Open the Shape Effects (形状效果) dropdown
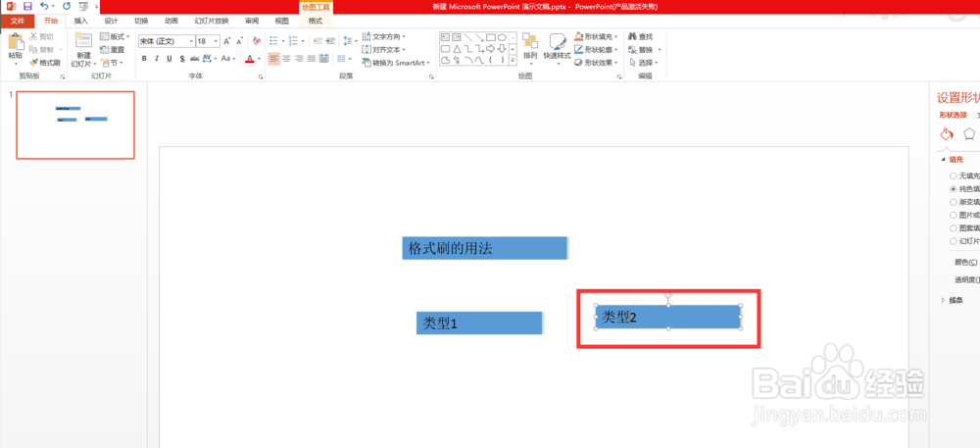The image size is (980, 448). click(597, 63)
